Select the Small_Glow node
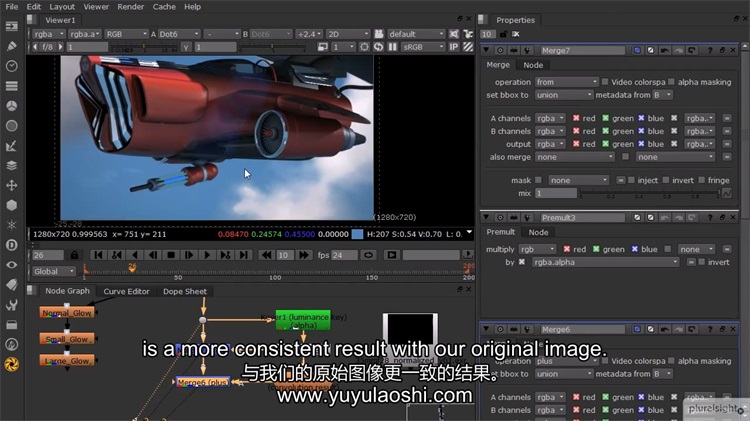This screenshot has width=750, height=421. [66, 339]
